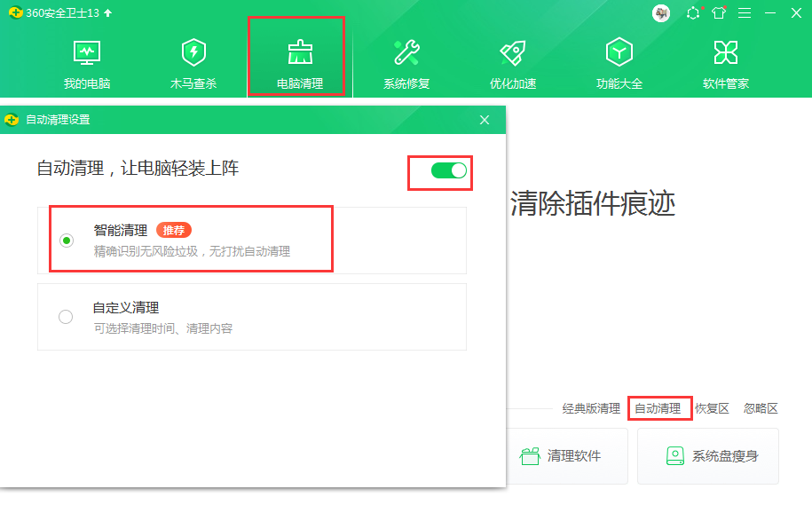Close the 自动清理设置 dialog
This screenshot has width=812, height=513.
click(x=485, y=120)
